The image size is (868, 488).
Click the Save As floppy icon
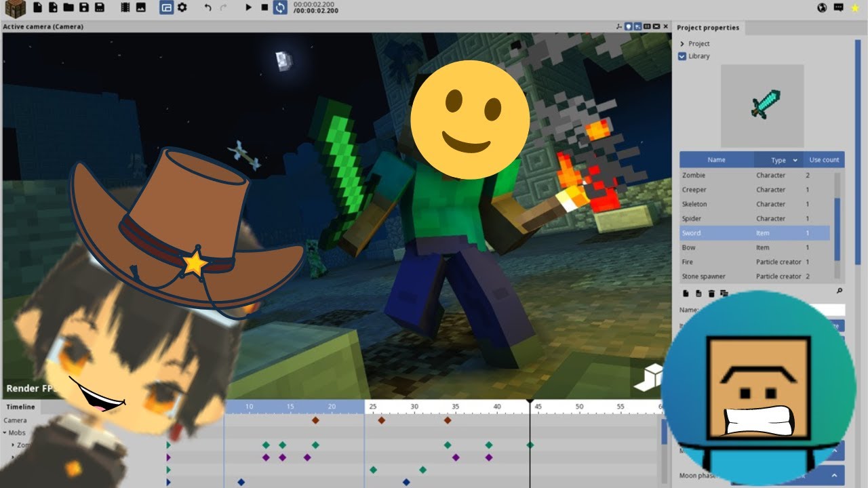pos(100,7)
